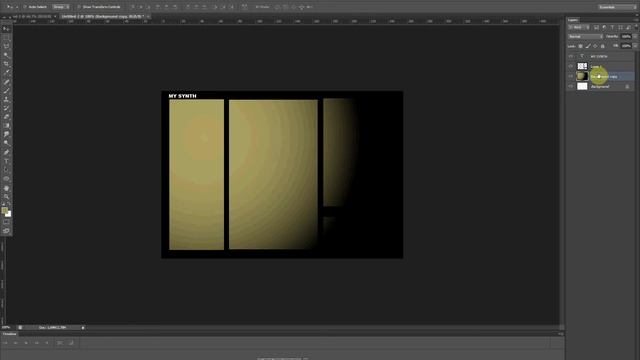
Task: Open the Normal blend mode dropdown
Action: coord(585,37)
